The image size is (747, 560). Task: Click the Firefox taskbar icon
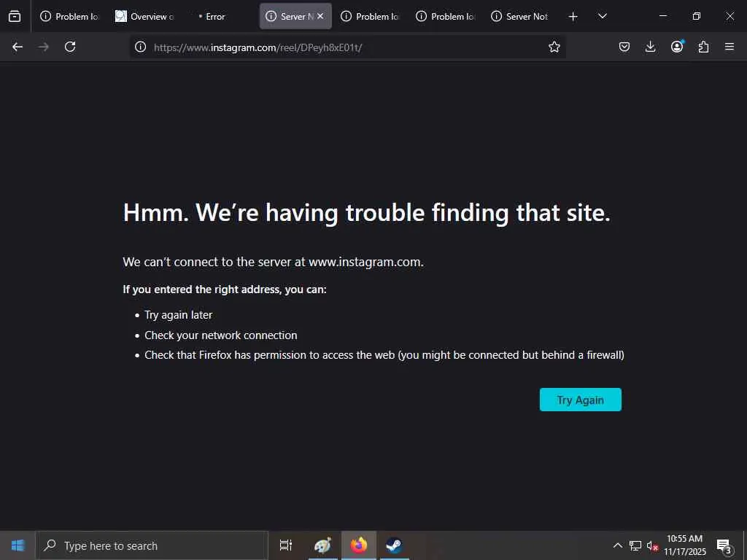[x=359, y=545]
